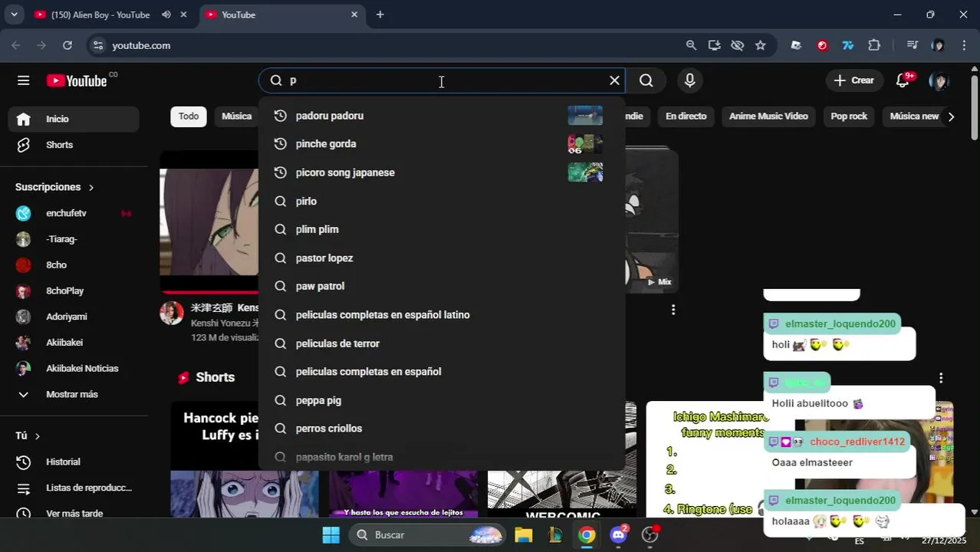The width and height of the screenshot is (980, 552).
Task: Select the Música filter chip
Action: pyautogui.click(x=236, y=117)
